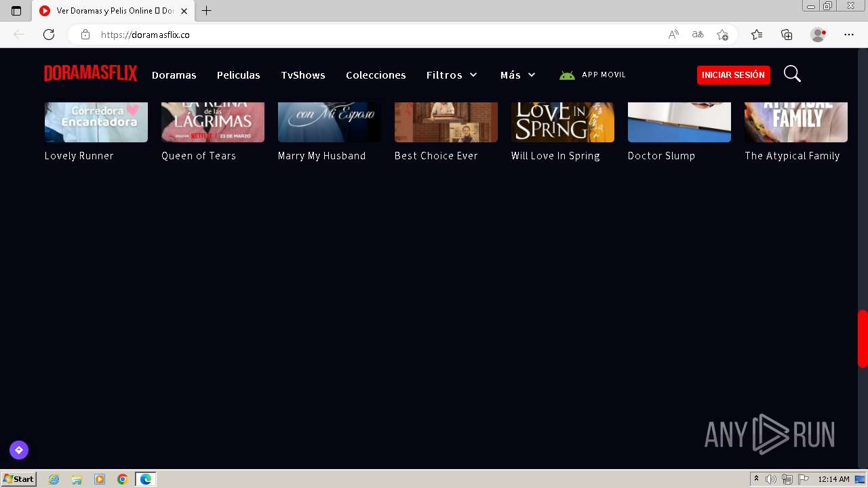The image size is (868, 488).
Task: Open the TvShows menu
Action: coord(303,75)
